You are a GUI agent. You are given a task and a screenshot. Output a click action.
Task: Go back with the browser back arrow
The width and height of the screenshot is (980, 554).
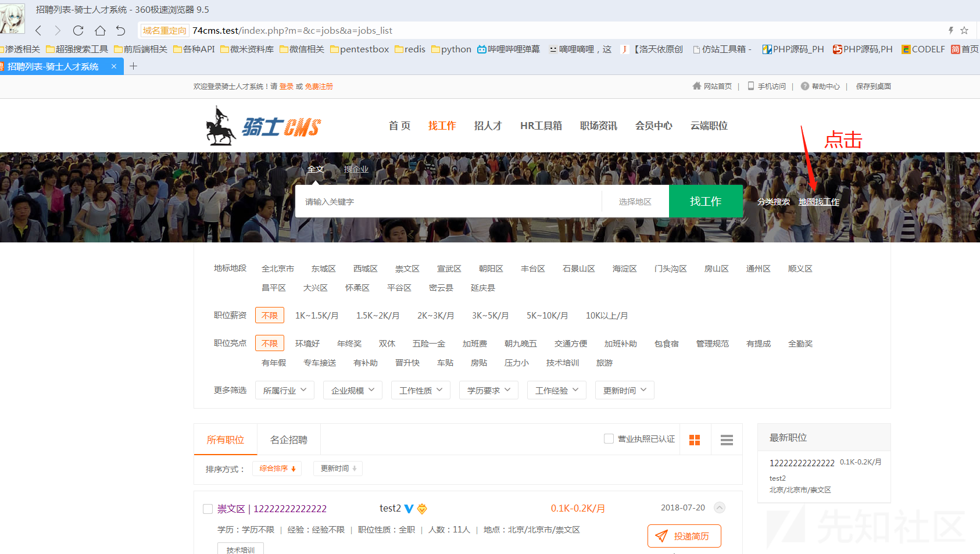tap(38, 30)
